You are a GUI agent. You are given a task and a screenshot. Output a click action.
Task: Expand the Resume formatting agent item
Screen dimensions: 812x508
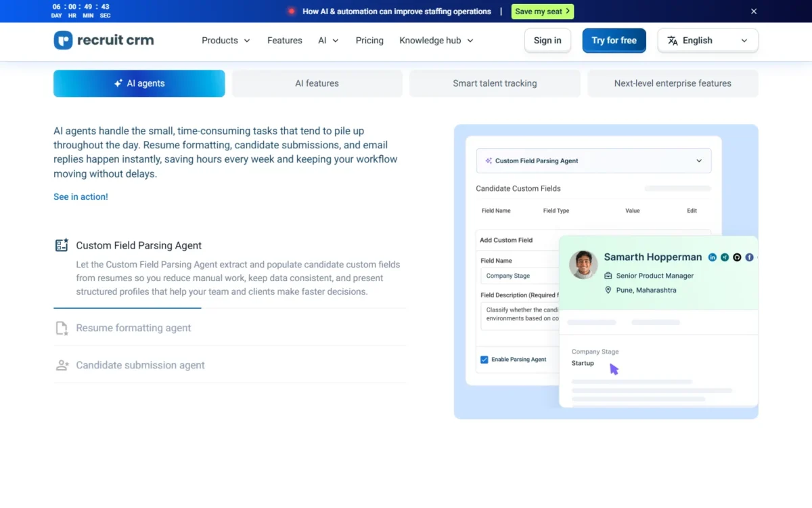click(229, 328)
